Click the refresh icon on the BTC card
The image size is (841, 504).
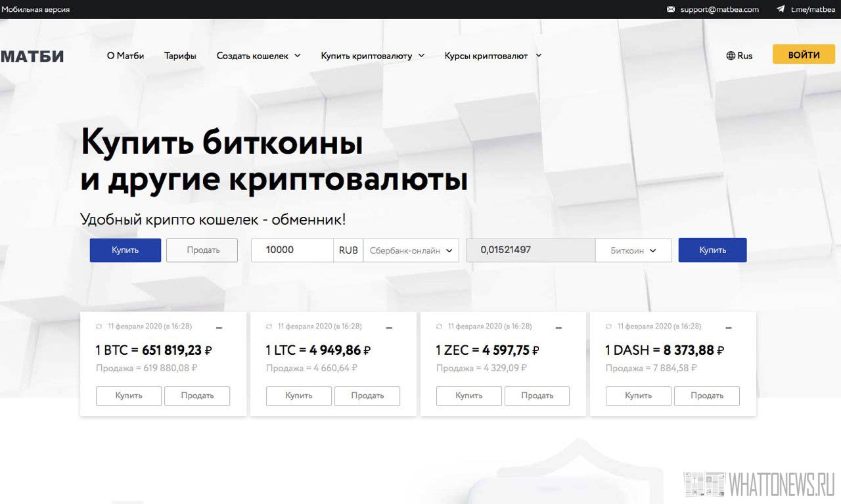99,327
